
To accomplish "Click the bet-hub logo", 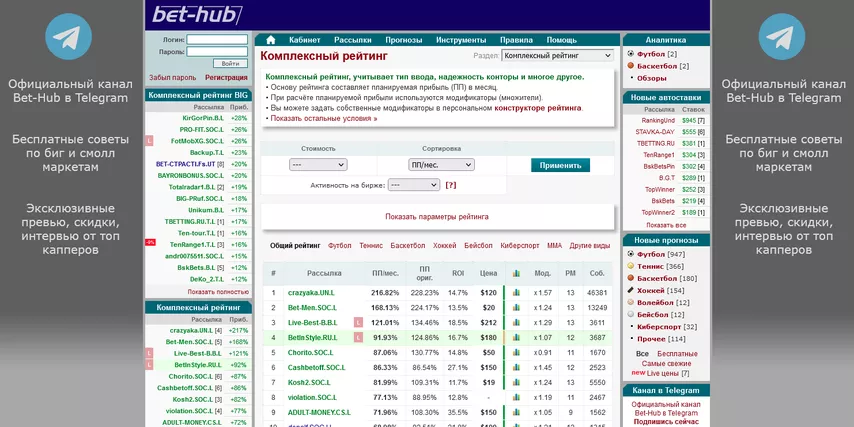I will click(197, 14).
